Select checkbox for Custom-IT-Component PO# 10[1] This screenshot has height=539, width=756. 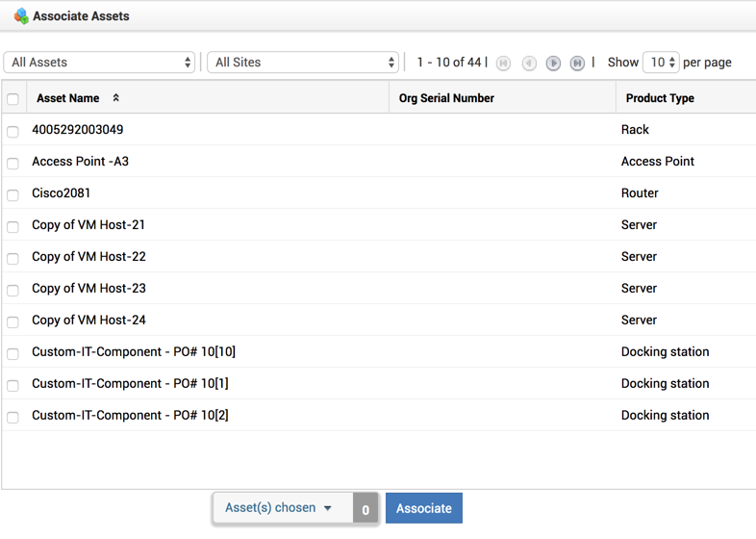click(x=13, y=385)
